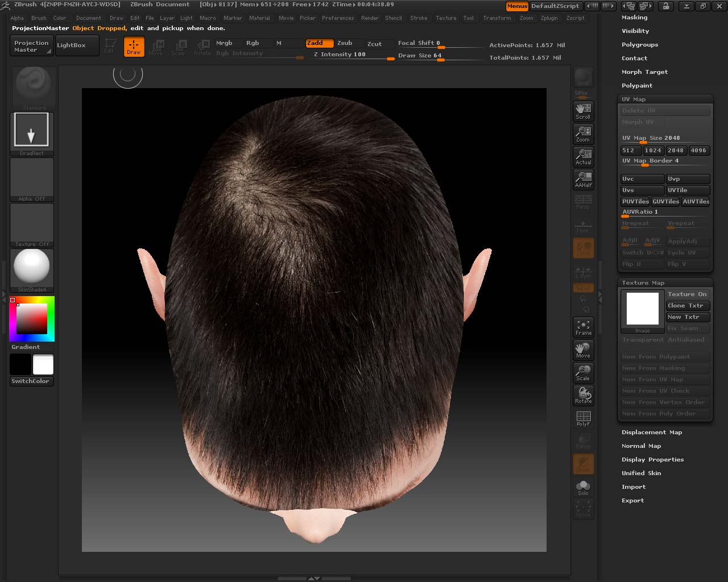Click the Projection Master button
This screenshot has height=582, width=728.
tap(31, 46)
